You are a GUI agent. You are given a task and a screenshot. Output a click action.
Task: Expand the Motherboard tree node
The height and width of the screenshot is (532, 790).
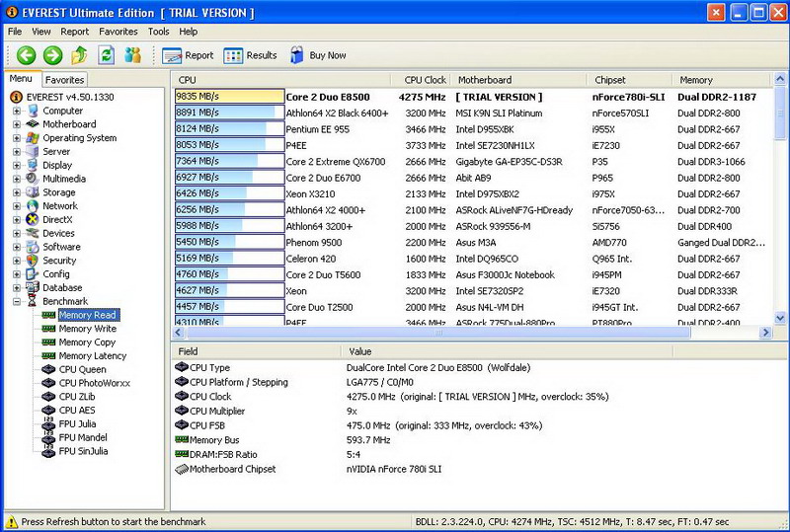(17, 124)
